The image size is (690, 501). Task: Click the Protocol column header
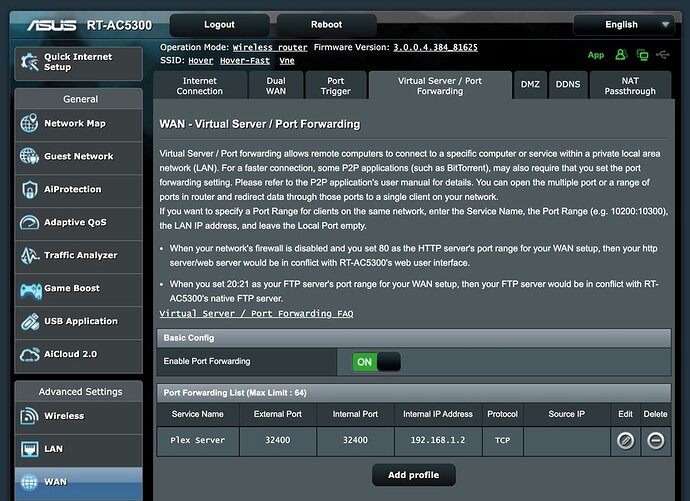[503, 414]
